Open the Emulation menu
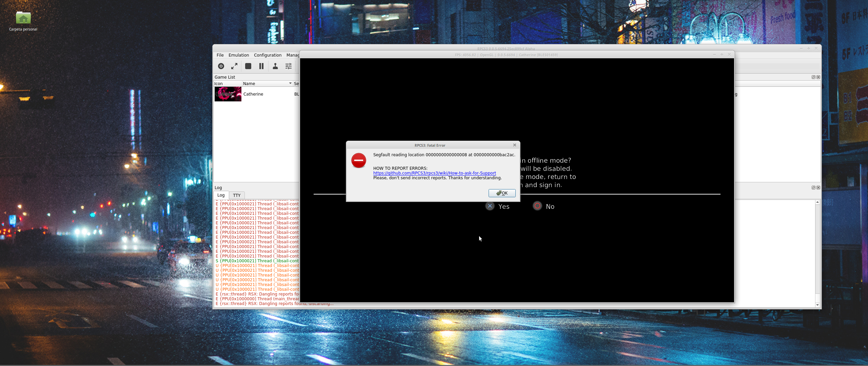Viewport: 868px width, 366px height. pos(239,55)
